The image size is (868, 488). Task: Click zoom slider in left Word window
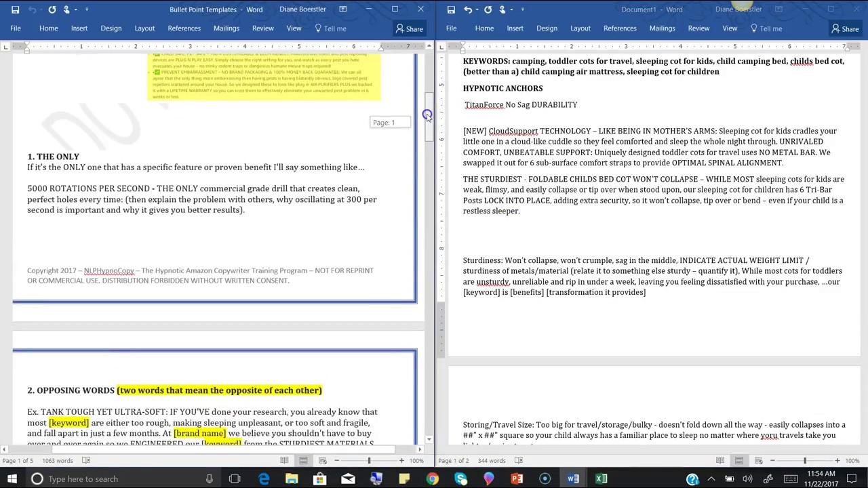pos(369,461)
